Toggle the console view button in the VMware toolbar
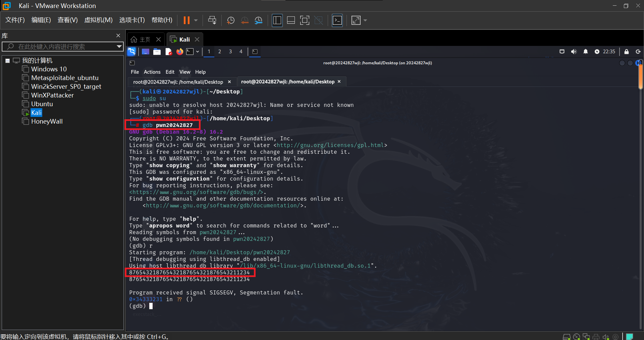Viewport: 644px width, 340px height. [x=337, y=20]
